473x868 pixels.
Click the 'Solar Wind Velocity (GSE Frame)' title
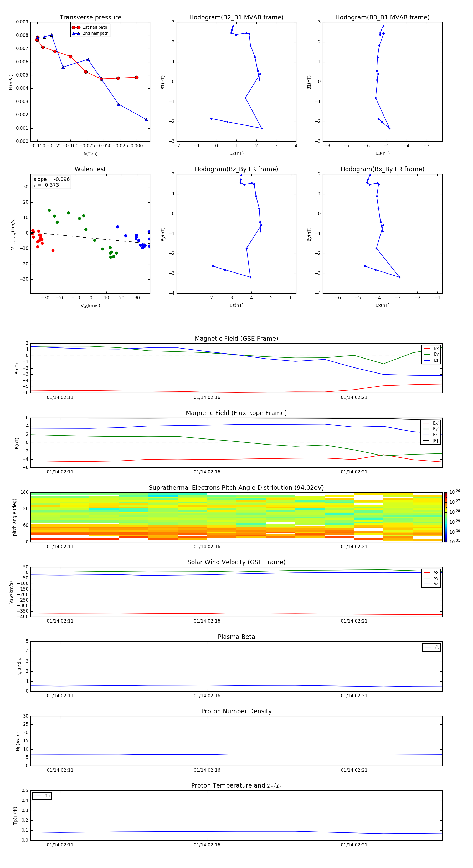point(236,562)
